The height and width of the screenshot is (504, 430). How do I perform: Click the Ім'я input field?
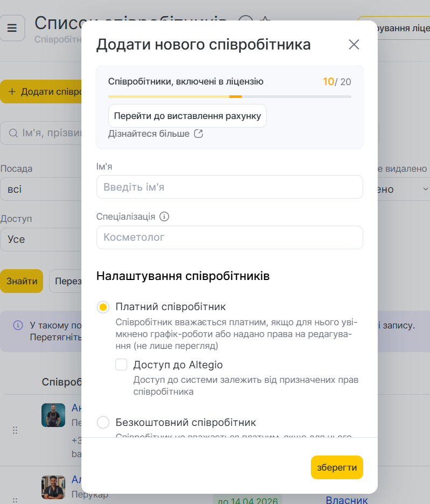tap(230, 187)
